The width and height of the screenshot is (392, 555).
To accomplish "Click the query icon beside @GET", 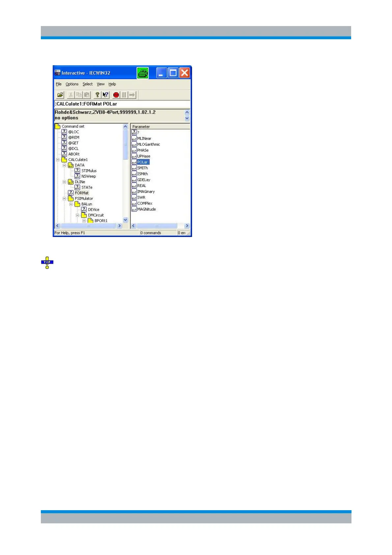I will click(64, 143).
